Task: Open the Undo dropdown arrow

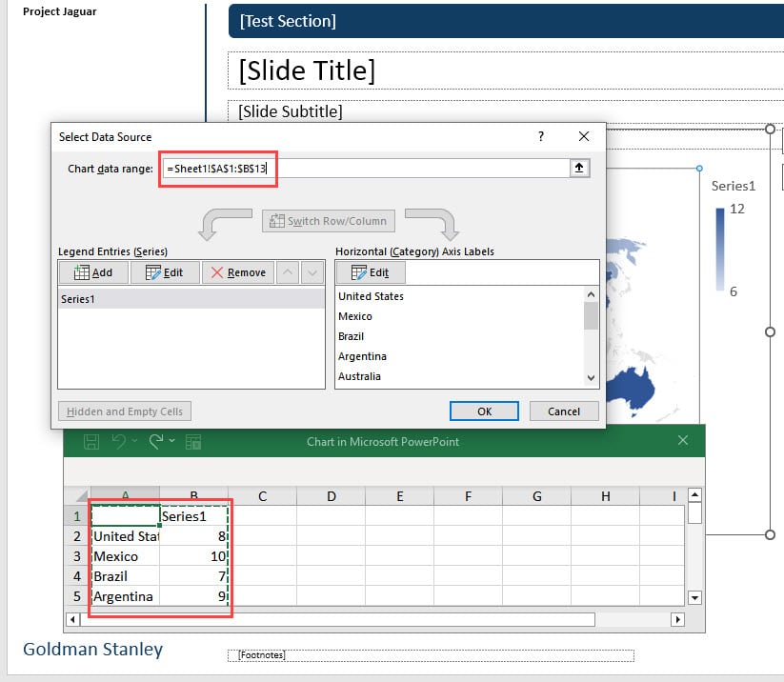Action: pos(134,441)
